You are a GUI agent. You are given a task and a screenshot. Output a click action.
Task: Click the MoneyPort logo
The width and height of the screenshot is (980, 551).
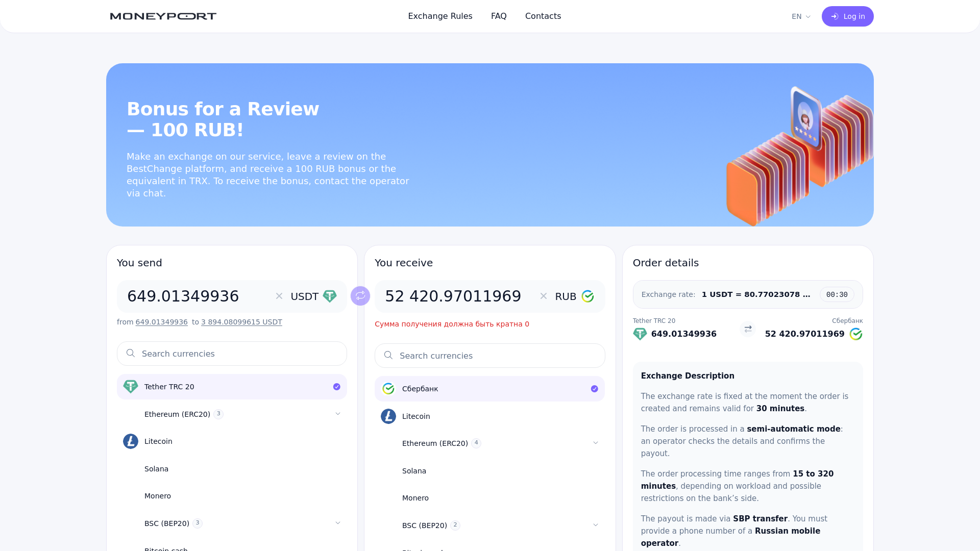click(x=163, y=16)
